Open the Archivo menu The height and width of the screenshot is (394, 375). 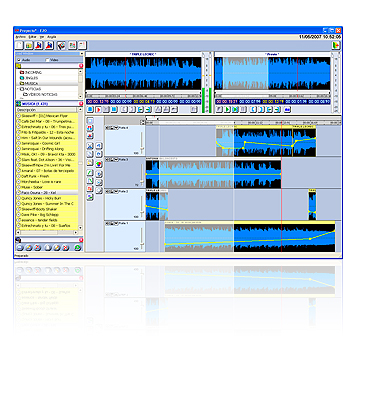click(x=20, y=37)
